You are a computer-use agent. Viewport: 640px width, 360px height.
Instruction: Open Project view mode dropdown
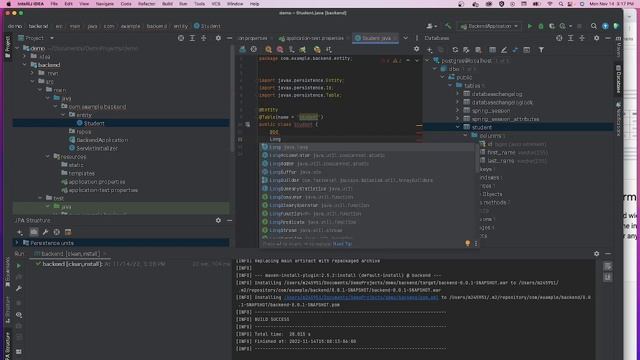coord(52,38)
